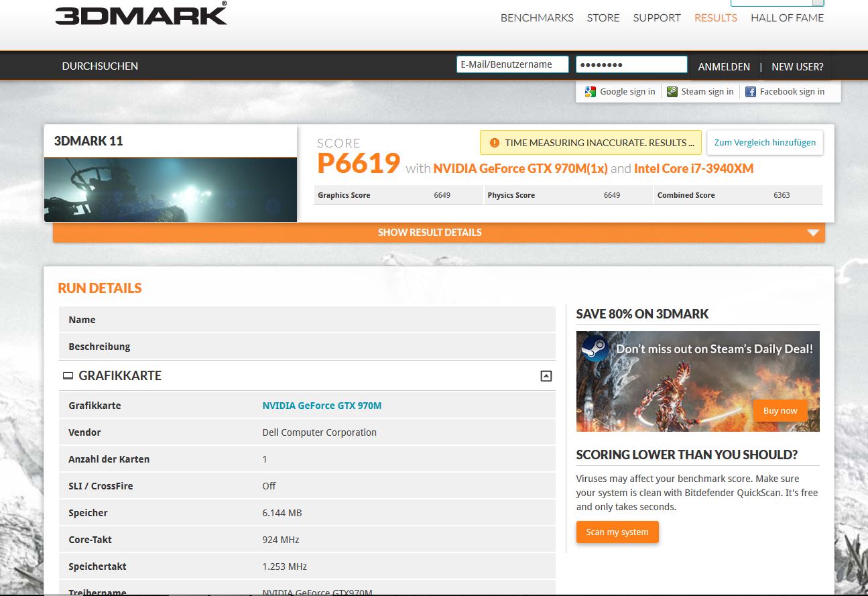Click Zum Vergleich hinzufügen button
The height and width of the screenshot is (596, 868).
(765, 143)
